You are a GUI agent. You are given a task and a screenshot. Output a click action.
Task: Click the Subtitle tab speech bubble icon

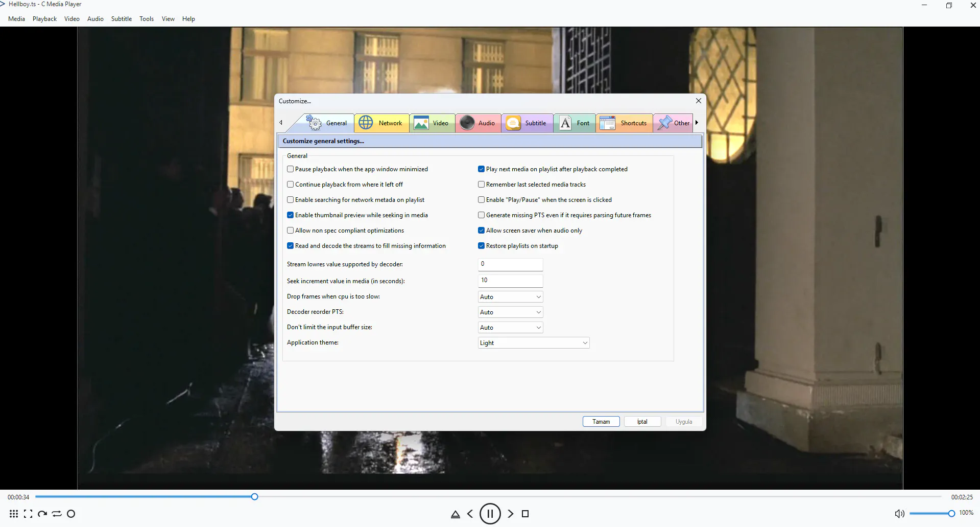(513, 123)
